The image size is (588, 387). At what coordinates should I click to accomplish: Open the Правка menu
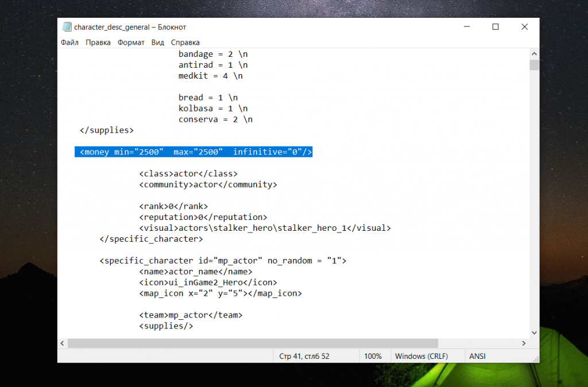coord(98,42)
